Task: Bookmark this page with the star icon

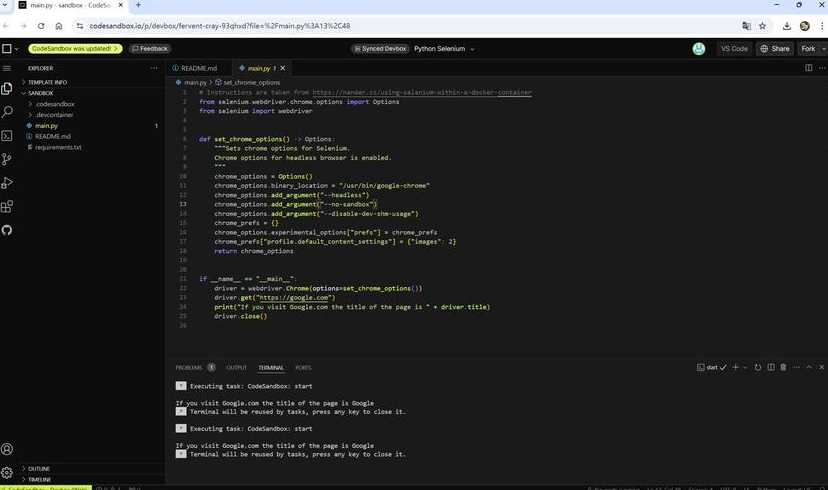Action: pos(763,26)
